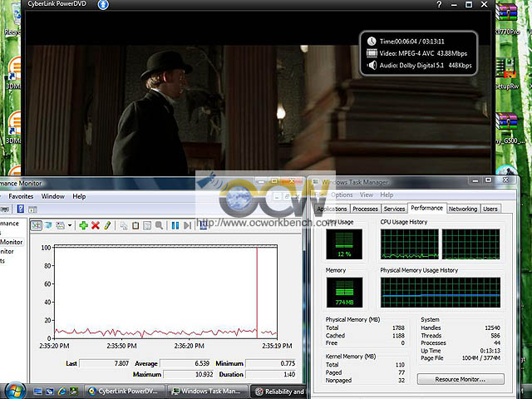Screen dimensions: 532x399
Task: Open the graph type dropdown arrow
Action: (x=70, y=225)
